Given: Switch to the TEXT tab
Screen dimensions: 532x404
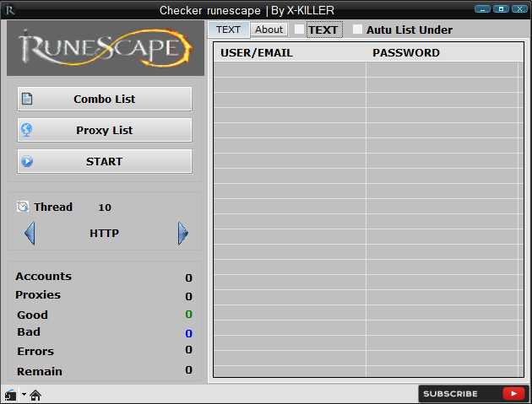Looking at the screenshot, I should point(229,30).
